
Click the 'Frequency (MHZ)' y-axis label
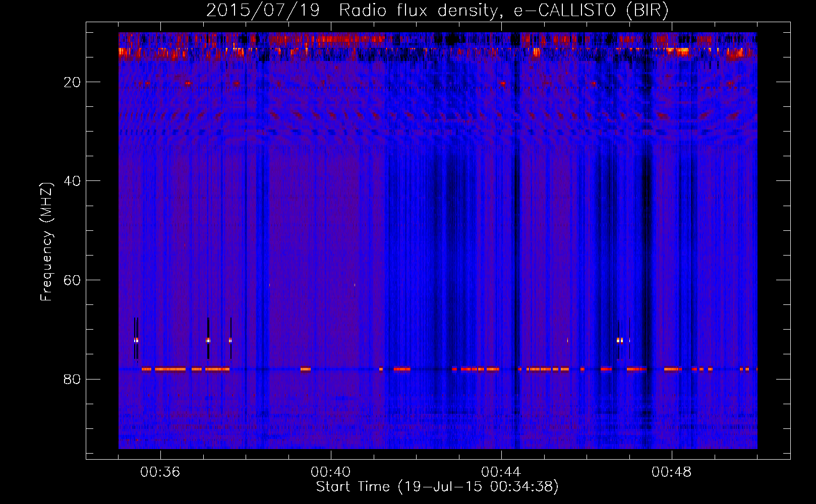point(46,242)
